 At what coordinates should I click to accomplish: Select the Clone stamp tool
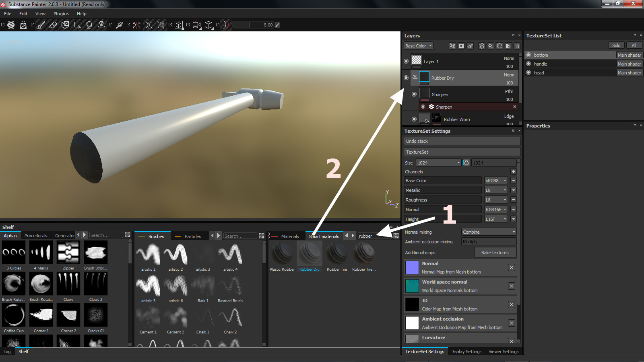[101, 25]
